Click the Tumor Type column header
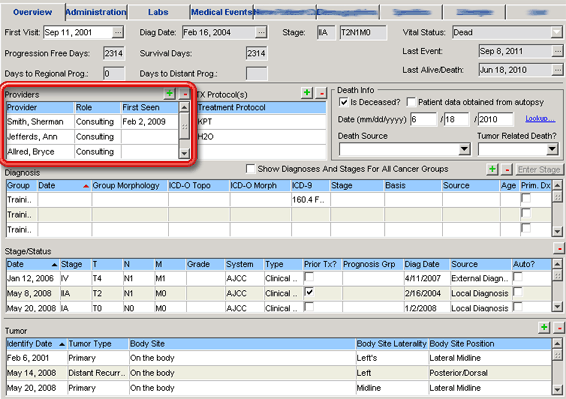The height and width of the screenshot is (399, 566). (98, 344)
